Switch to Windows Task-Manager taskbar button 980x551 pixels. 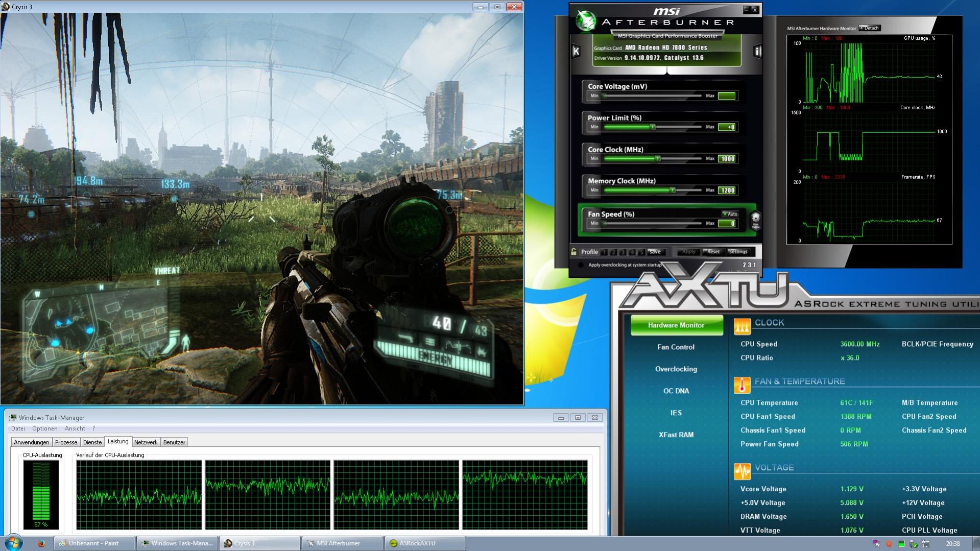pyautogui.click(x=178, y=543)
